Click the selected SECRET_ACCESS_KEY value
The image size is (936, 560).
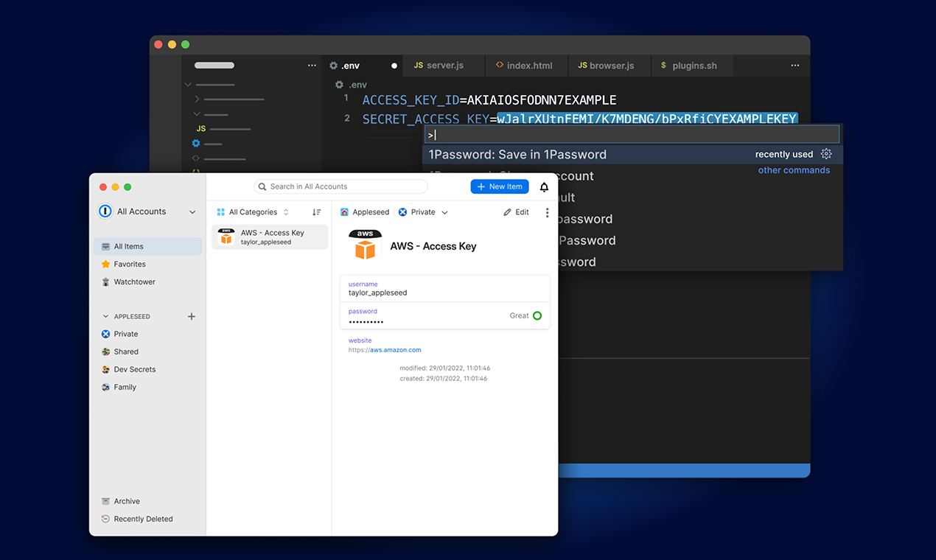647,119
